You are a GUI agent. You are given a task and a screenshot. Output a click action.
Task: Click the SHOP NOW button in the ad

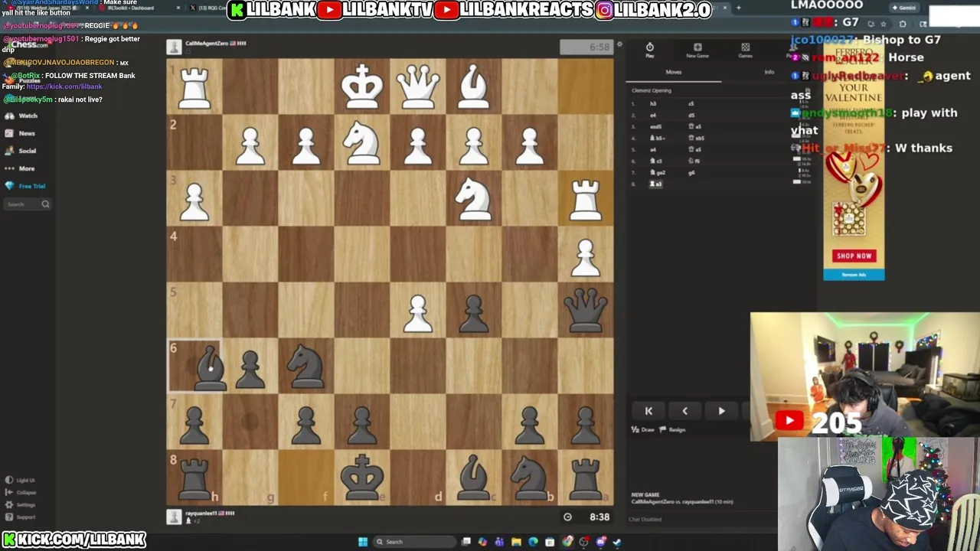point(854,256)
